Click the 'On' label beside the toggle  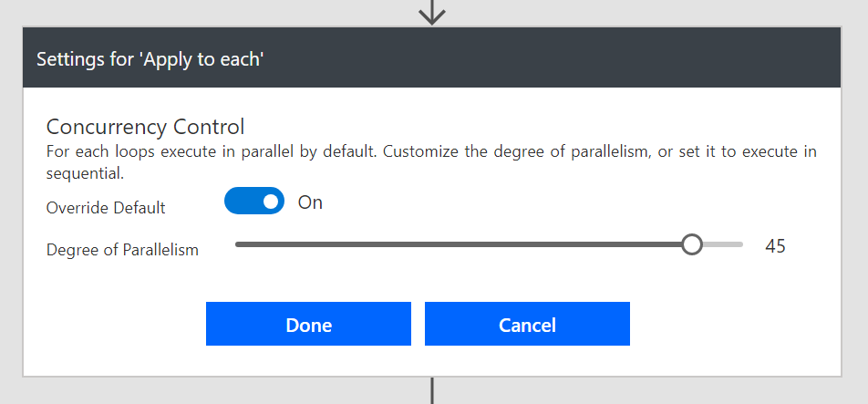[x=310, y=202]
